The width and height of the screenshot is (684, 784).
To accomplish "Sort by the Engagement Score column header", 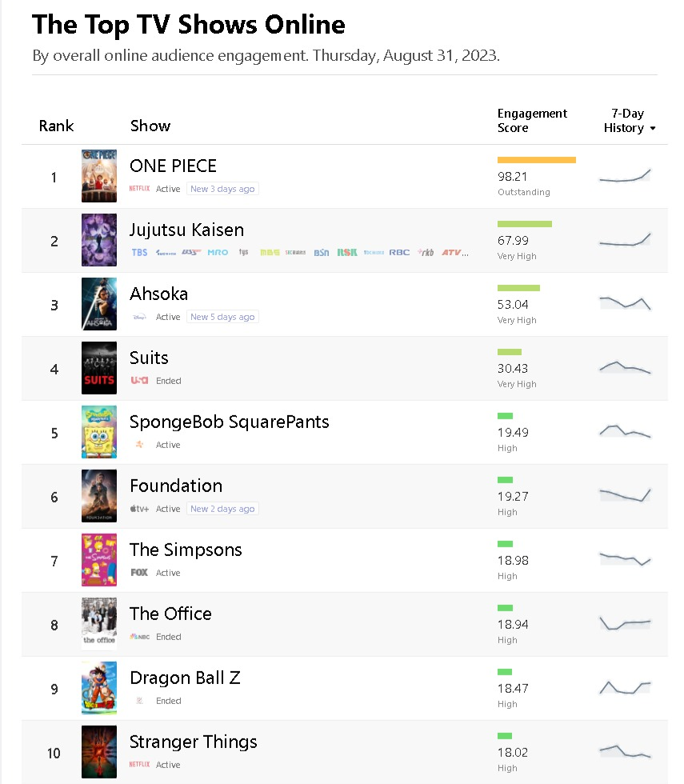I will pos(532,121).
